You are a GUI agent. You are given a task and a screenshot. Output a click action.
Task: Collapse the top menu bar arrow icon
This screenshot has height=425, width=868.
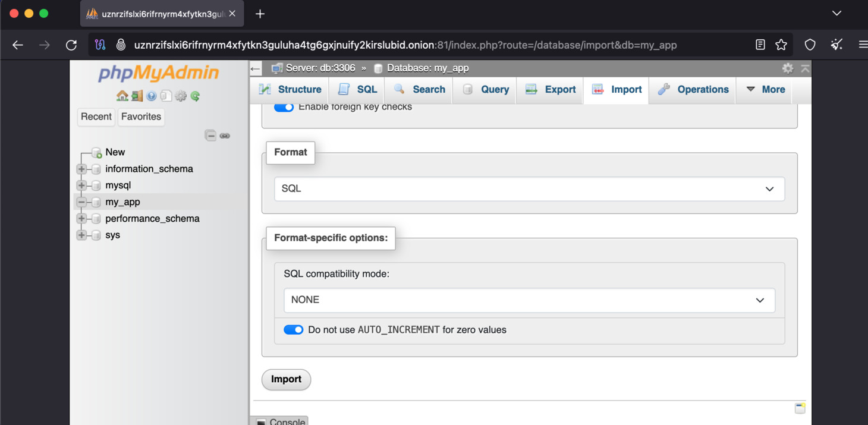coord(805,68)
